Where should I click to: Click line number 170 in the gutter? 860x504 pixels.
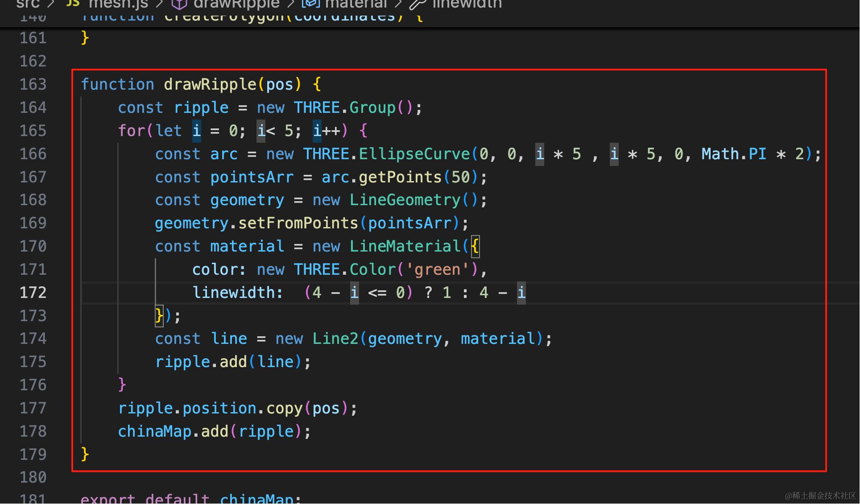pyautogui.click(x=33, y=246)
